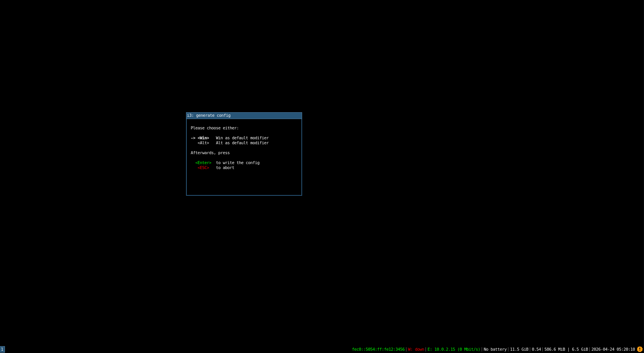
Task: Click 'No battery' status entry
Action: (x=495, y=350)
